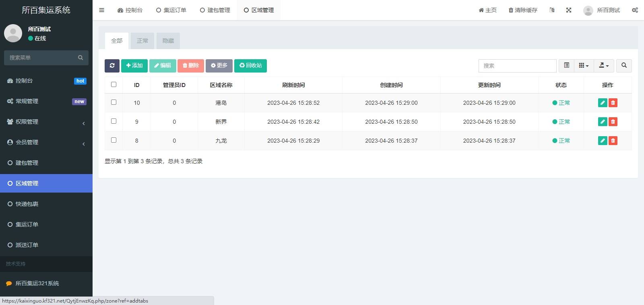644x305 pixels.
Task: Click the green 添加 button
Action: pyautogui.click(x=134, y=66)
